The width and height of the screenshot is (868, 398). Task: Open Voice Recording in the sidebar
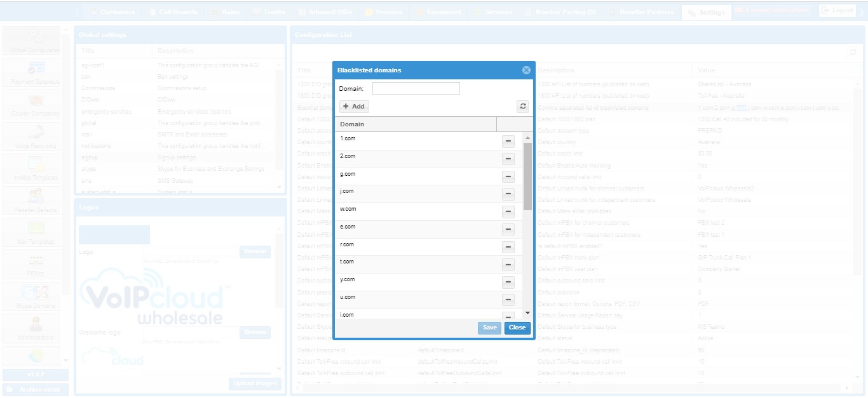click(x=32, y=136)
